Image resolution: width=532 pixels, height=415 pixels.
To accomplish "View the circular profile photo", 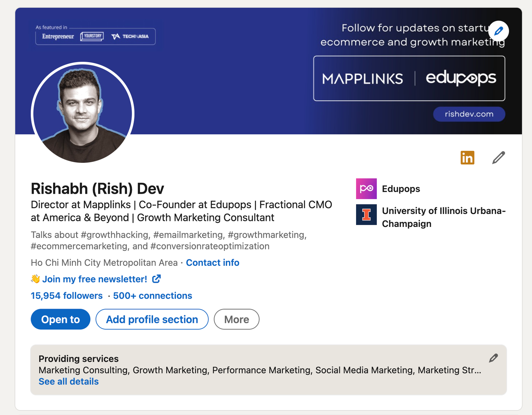I will tap(83, 113).
